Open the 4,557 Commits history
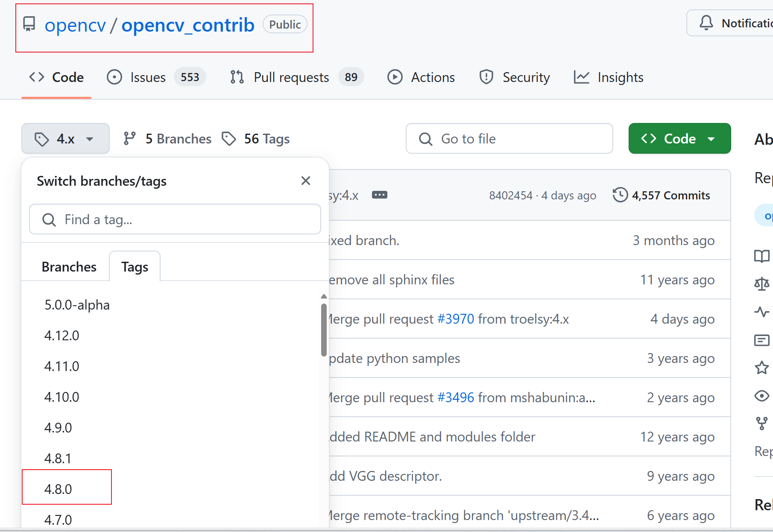 point(662,195)
